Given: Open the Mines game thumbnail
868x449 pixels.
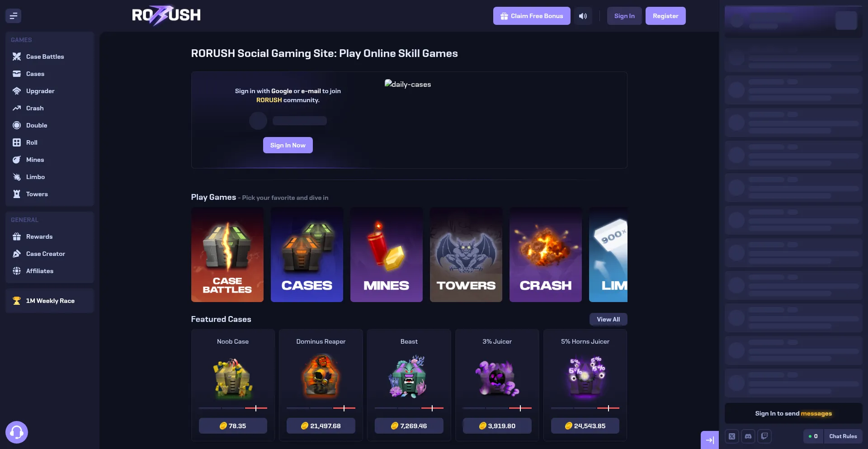Looking at the screenshot, I should tap(387, 255).
